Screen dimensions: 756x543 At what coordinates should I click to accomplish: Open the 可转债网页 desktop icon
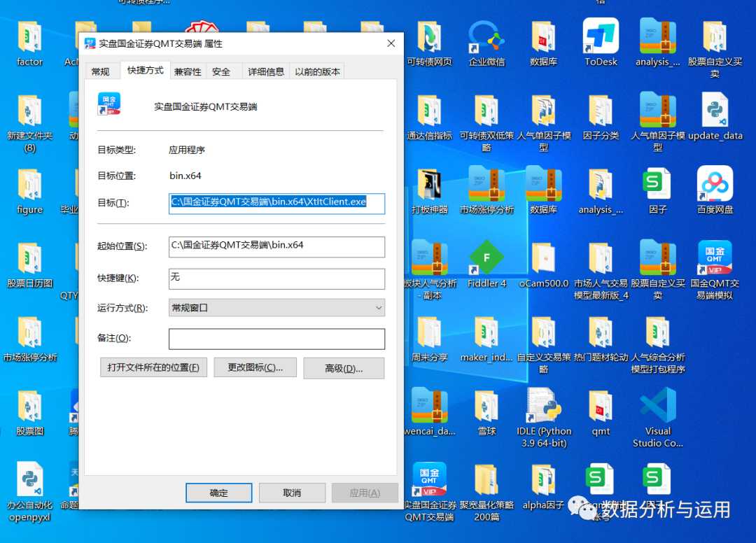(x=429, y=43)
